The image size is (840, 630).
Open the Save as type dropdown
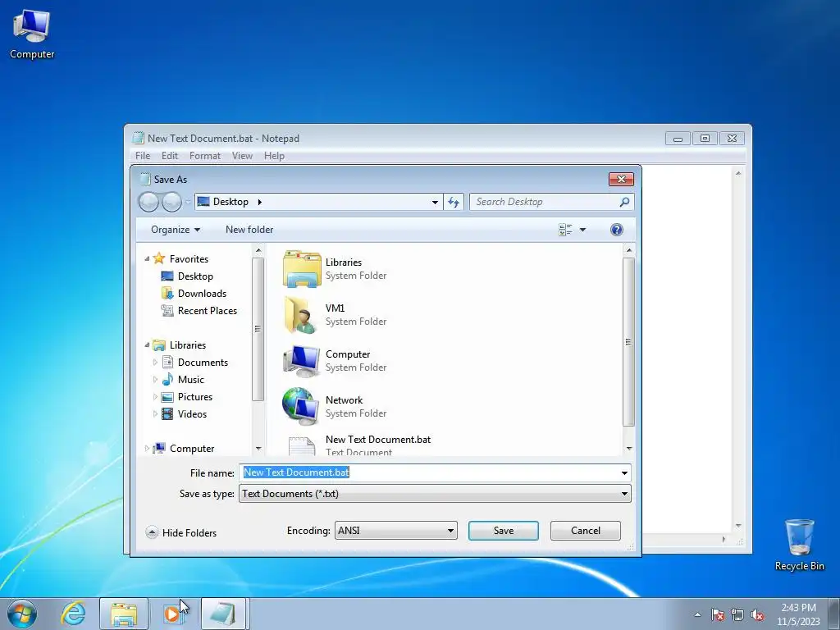pyautogui.click(x=435, y=493)
